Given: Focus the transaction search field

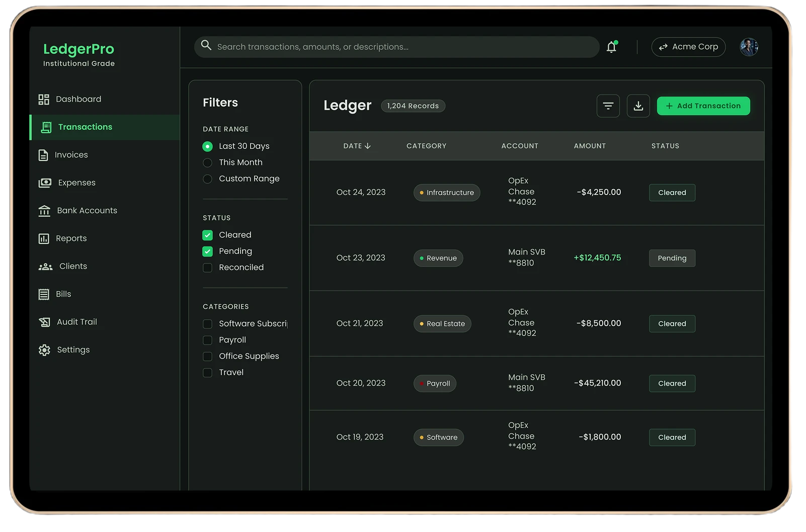Looking at the screenshot, I should coord(396,47).
